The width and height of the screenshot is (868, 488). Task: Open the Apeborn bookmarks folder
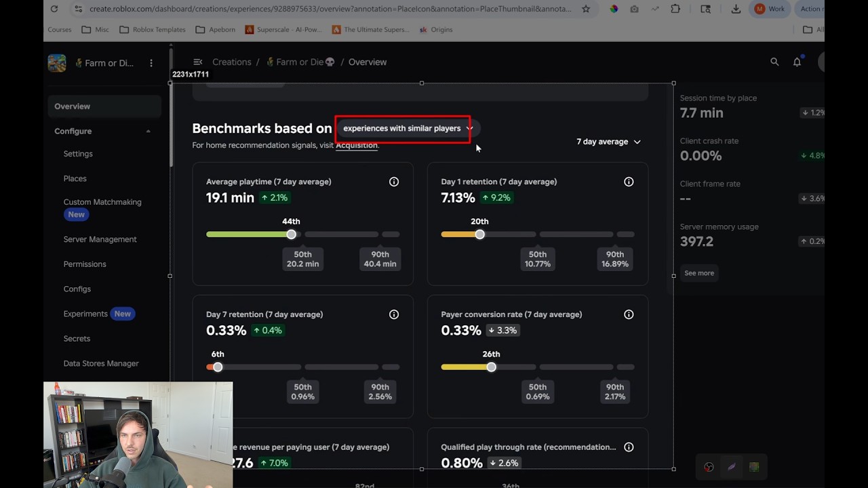tap(214, 30)
